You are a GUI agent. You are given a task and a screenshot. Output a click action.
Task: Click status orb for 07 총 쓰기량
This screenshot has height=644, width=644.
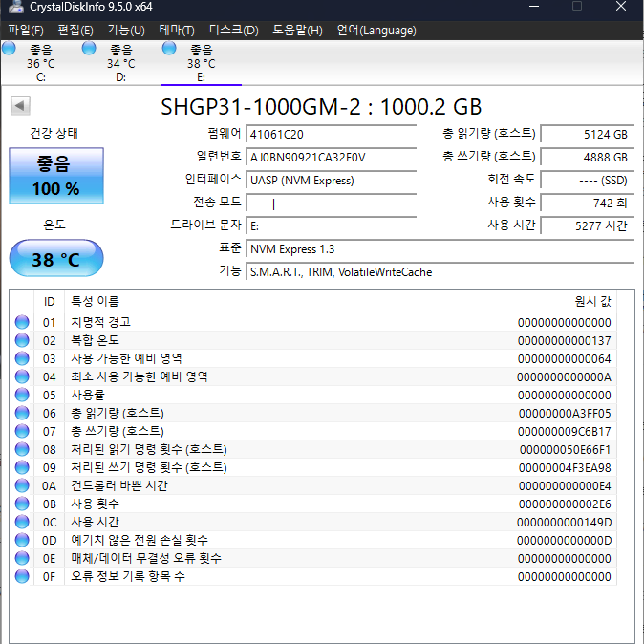pyautogui.click(x=22, y=431)
